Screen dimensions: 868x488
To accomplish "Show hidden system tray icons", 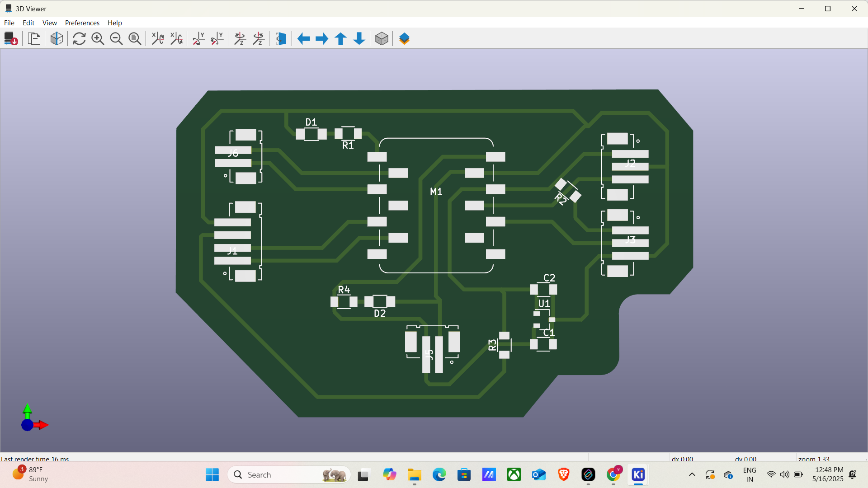I will 692,475.
